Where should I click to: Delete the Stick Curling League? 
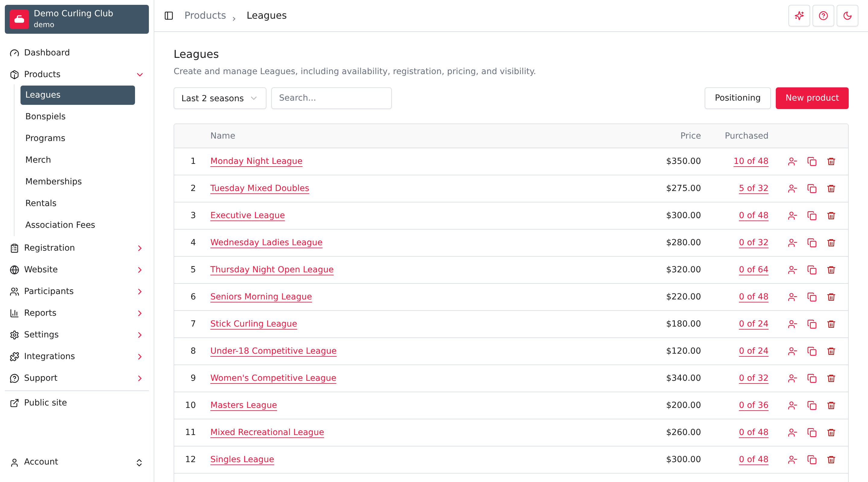point(831,324)
